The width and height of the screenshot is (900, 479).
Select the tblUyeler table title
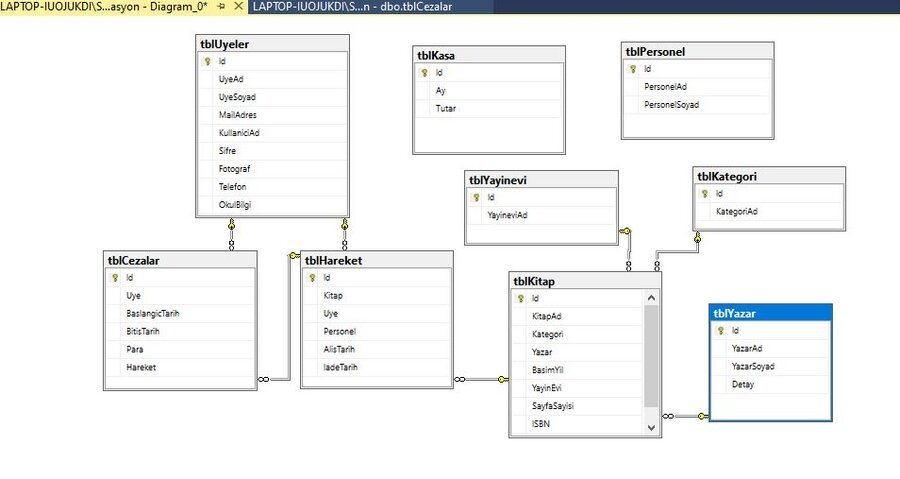point(273,44)
